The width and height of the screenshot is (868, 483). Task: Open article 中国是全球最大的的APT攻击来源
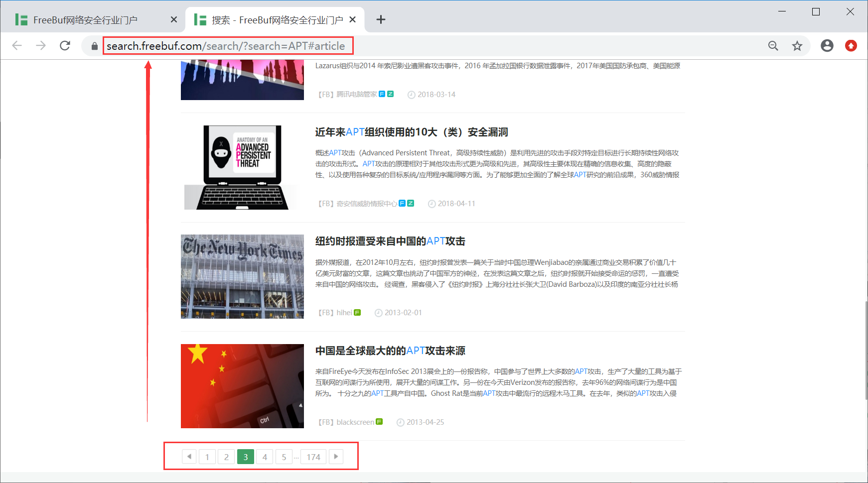(x=390, y=351)
